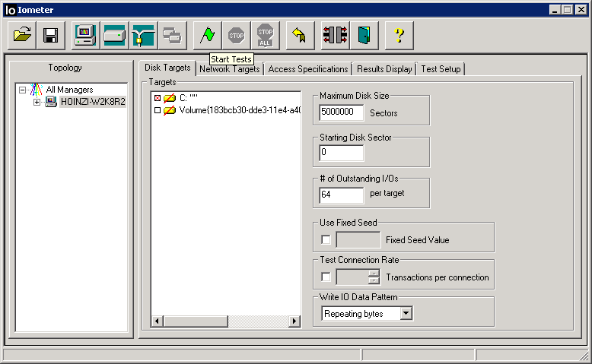The width and height of the screenshot is (592, 364).
Task: Start tests with the green flag
Action: coord(207,36)
